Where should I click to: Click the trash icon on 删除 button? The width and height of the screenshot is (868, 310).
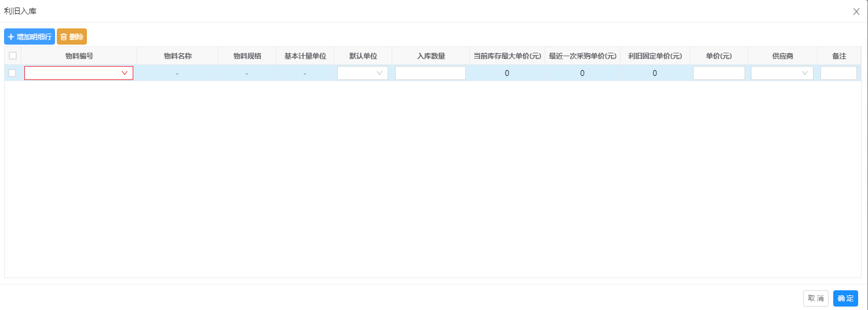64,37
